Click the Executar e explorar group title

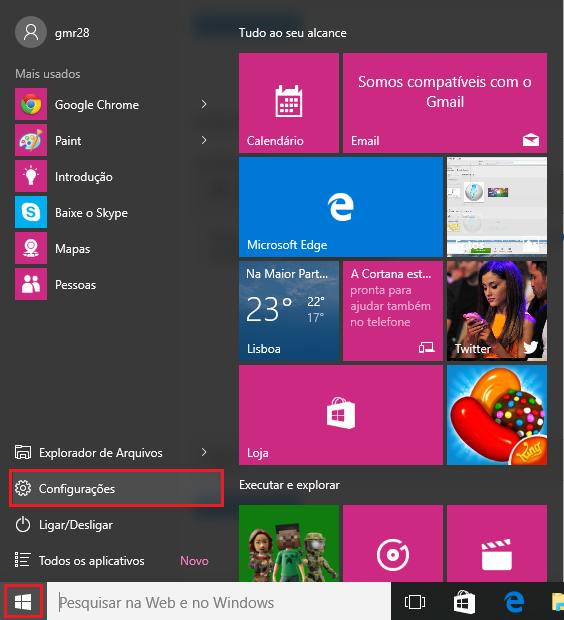[x=289, y=485]
